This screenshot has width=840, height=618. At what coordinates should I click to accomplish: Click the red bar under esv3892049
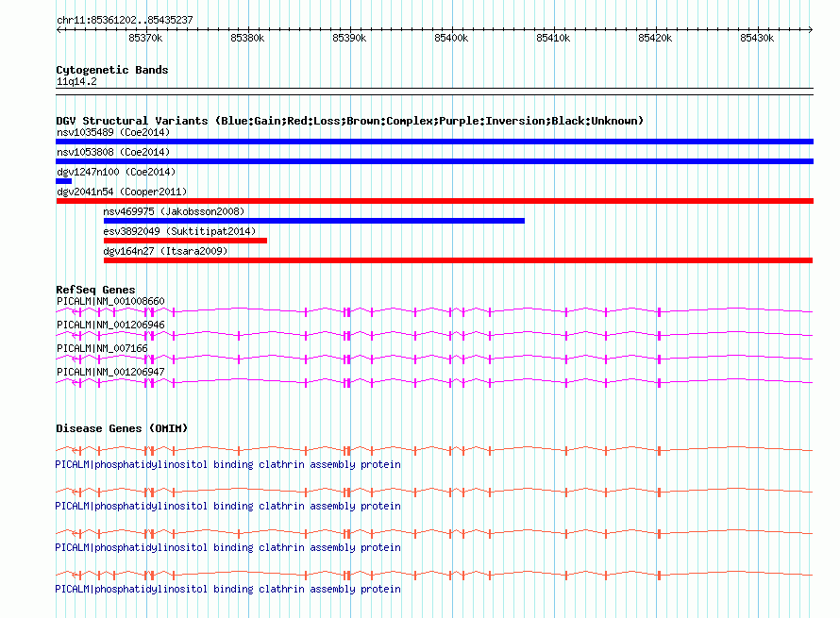[x=185, y=241]
